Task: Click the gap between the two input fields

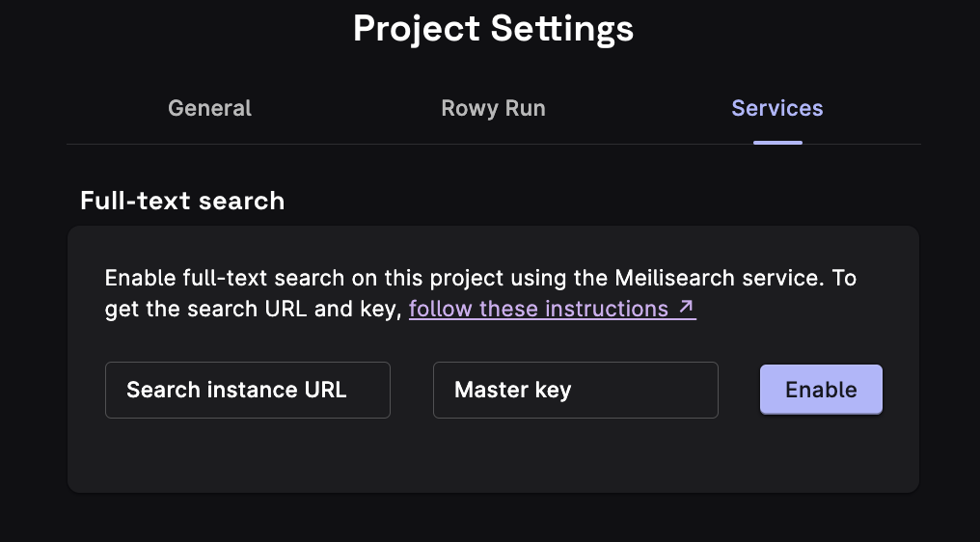Action: 412,390
